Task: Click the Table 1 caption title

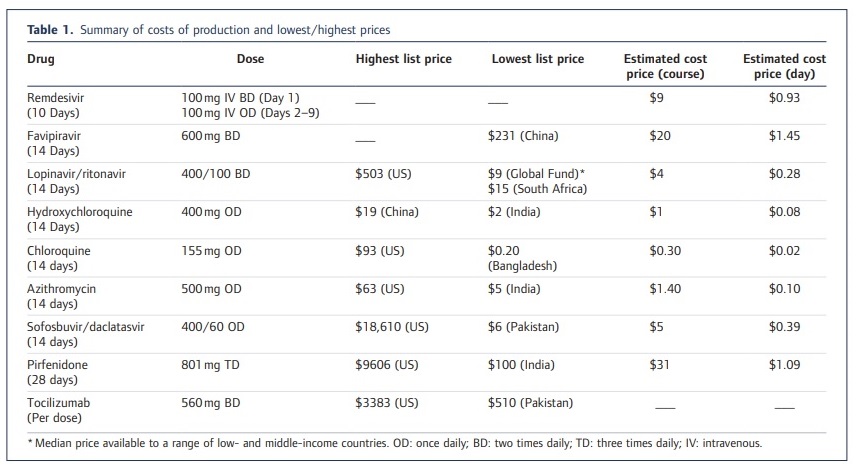Action: [209, 30]
